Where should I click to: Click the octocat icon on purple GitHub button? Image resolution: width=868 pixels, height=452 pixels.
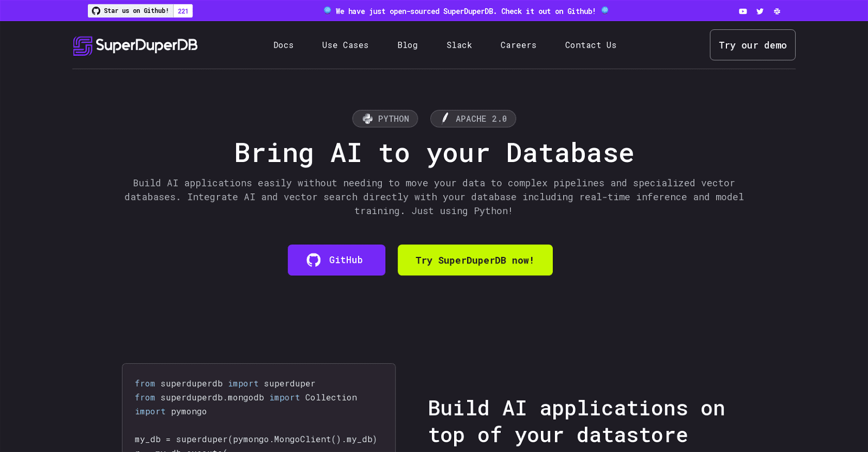(314, 260)
